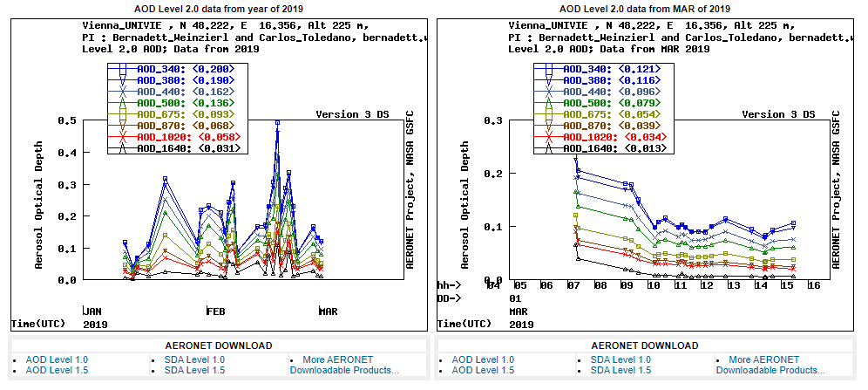Click the AOD_380 legend marker in right chart
868x390 pixels.
(549, 79)
